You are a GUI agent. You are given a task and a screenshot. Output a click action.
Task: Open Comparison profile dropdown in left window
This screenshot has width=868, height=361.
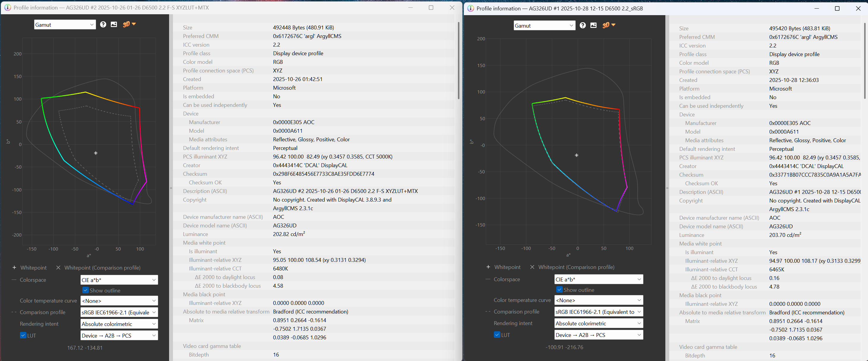[119, 312]
